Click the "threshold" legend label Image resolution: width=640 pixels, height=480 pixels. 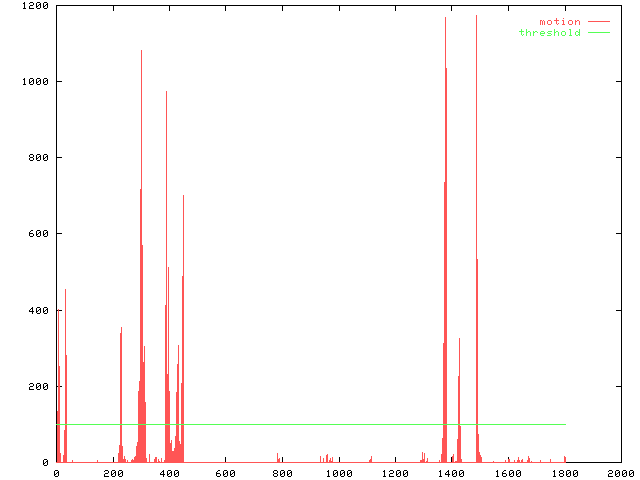tap(549, 33)
